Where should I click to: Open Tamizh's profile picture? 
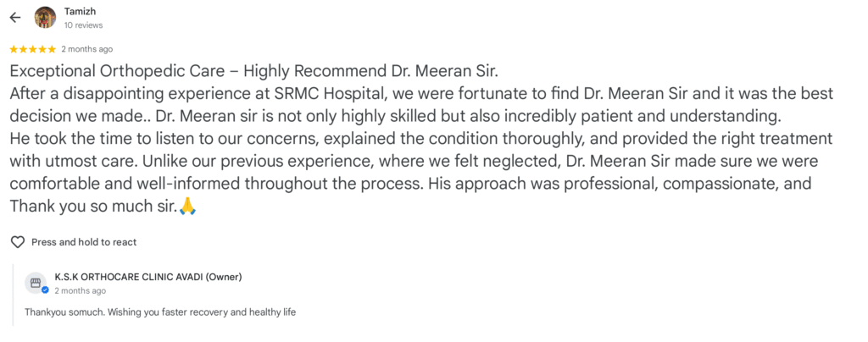pyautogui.click(x=45, y=18)
